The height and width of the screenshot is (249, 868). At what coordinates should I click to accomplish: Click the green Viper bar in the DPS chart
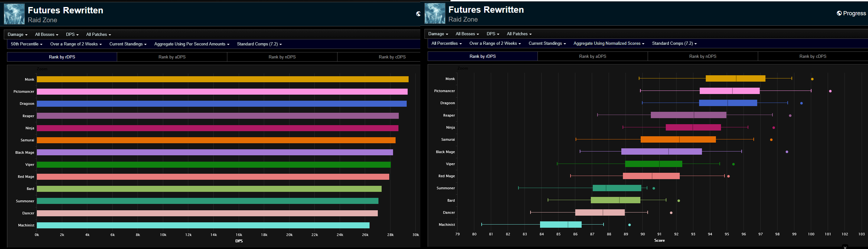click(x=214, y=165)
